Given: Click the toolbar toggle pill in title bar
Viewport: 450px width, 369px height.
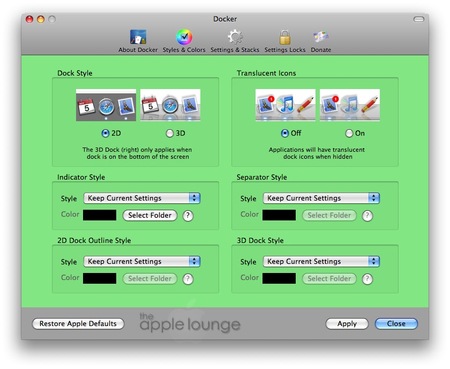Looking at the screenshot, I should click(419, 19).
